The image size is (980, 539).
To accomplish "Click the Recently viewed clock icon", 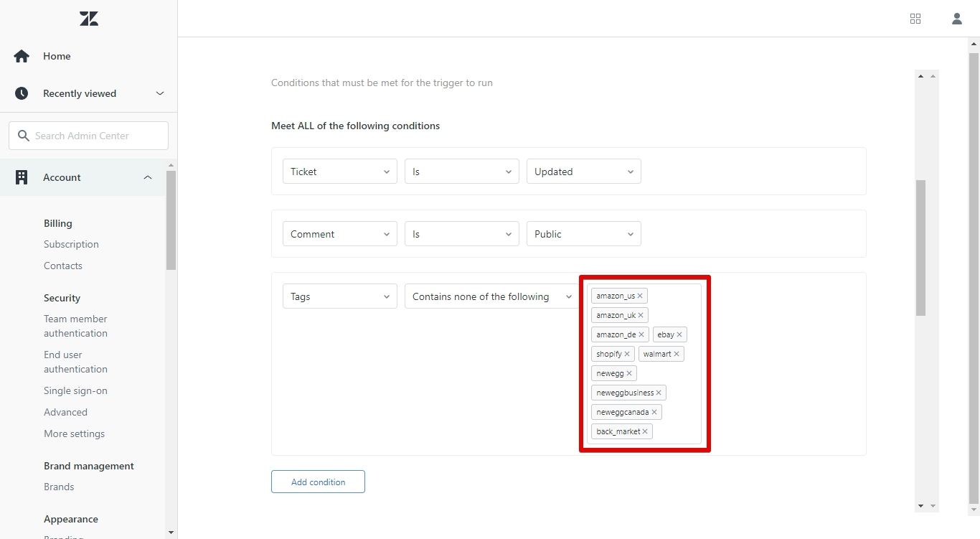I will pos(22,93).
